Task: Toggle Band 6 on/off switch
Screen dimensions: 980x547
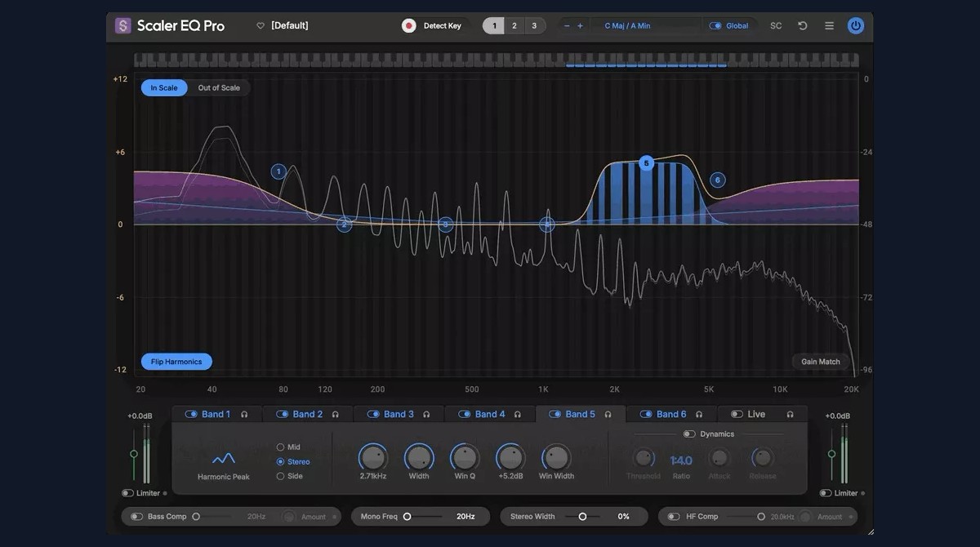Action: 646,415
